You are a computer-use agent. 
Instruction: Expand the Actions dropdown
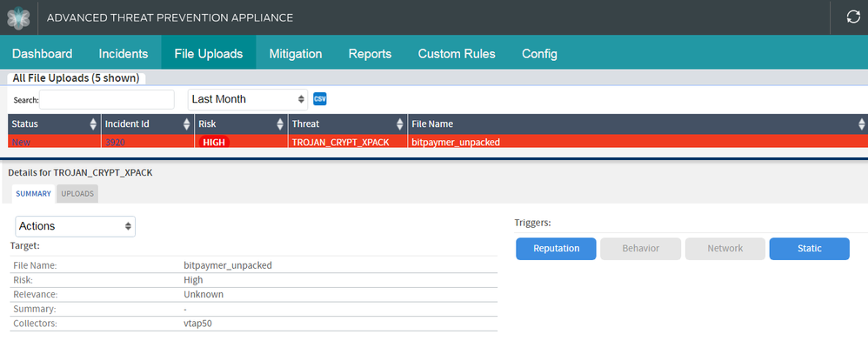coord(76,226)
